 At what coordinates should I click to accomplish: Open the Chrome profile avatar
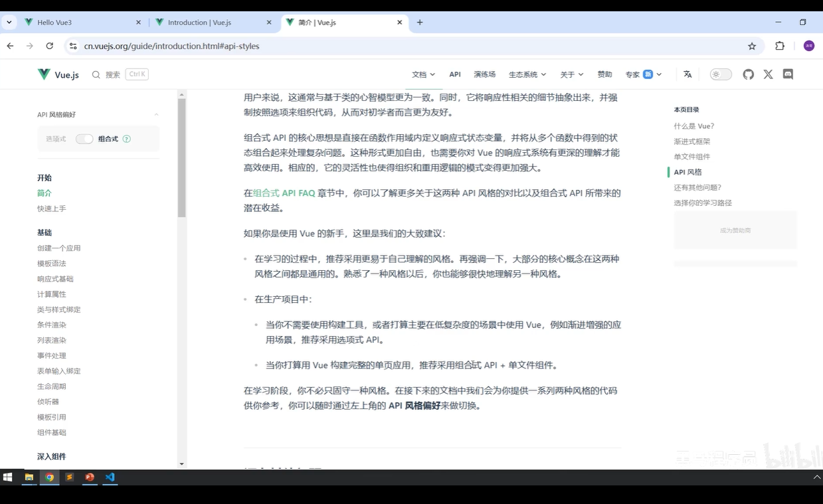[x=808, y=46]
